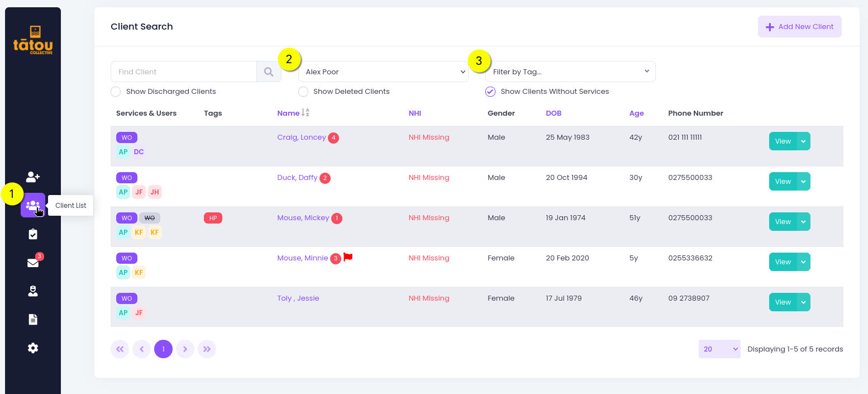Uncheck Show Clients Without Services
Screen dimensions: 868x394
[490, 92]
